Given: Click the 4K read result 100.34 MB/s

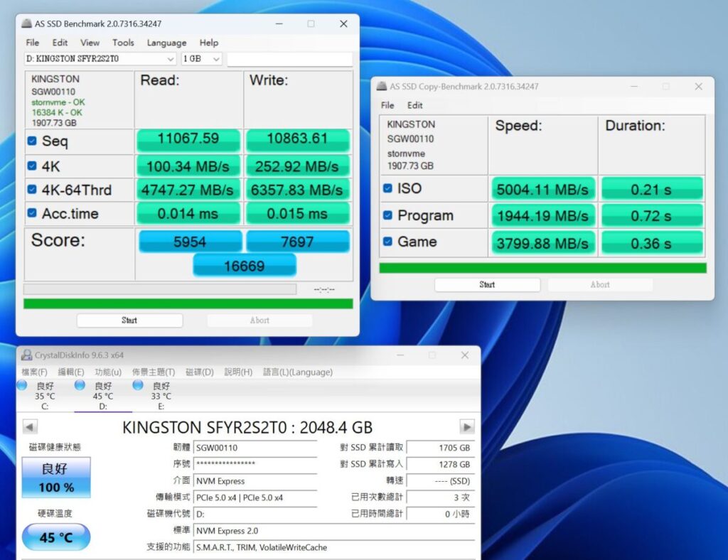Looking at the screenshot, I should [x=188, y=166].
